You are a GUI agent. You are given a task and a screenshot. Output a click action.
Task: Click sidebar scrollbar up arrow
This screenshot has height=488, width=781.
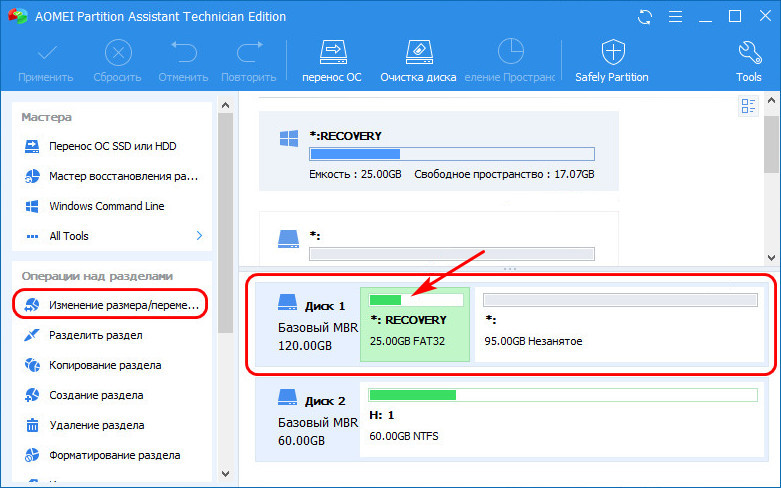point(226,106)
